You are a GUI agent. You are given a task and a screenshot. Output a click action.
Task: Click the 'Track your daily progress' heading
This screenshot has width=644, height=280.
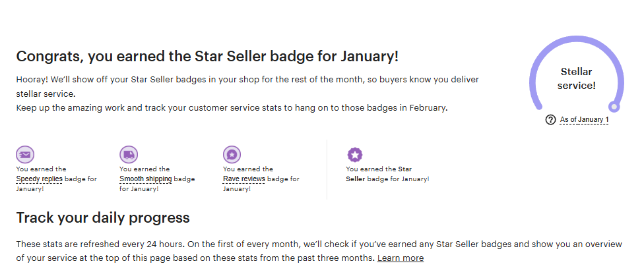click(x=103, y=217)
